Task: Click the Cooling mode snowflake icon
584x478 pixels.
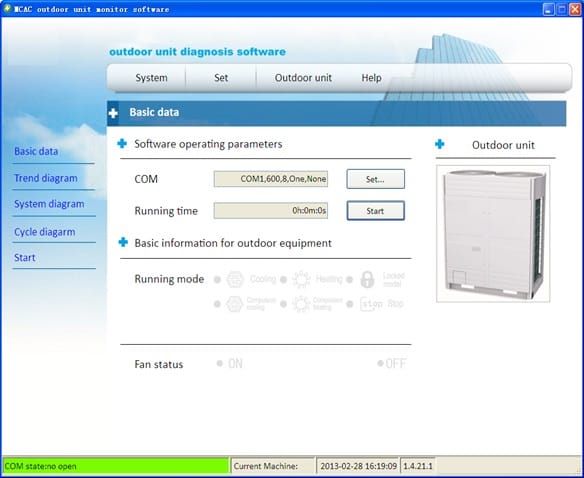Action: 235,279
